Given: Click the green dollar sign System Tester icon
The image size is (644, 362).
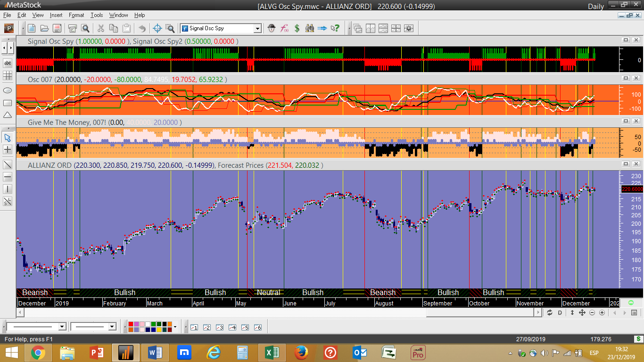Looking at the screenshot, I should coord(297,28).
